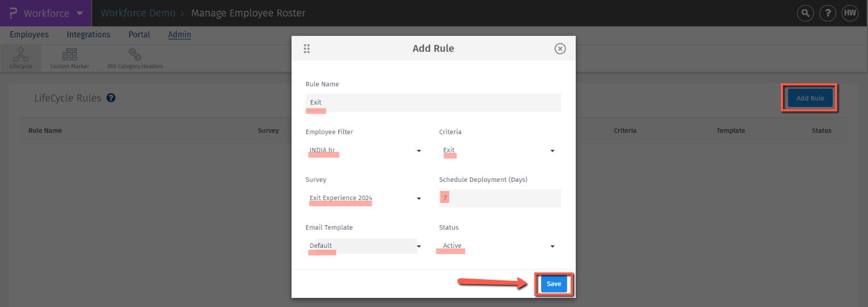Grab the dialog drag handle dots
868x307 pixels.
point(307,49)
